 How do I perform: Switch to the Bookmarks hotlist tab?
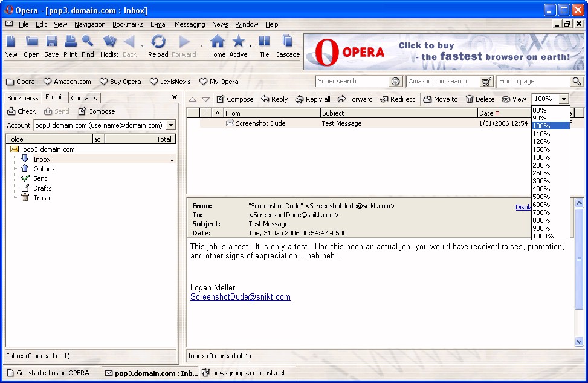coord(23,98)
